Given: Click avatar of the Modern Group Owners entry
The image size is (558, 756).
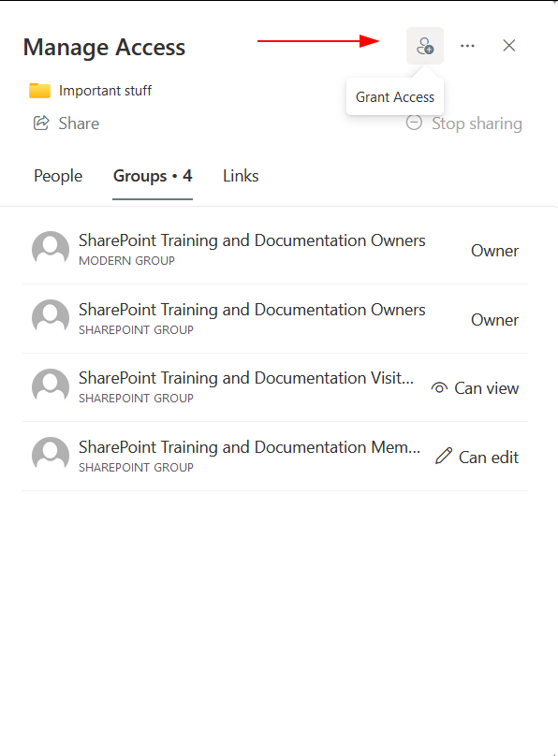Looking at the screenshot, I should (x=51, y=249).
